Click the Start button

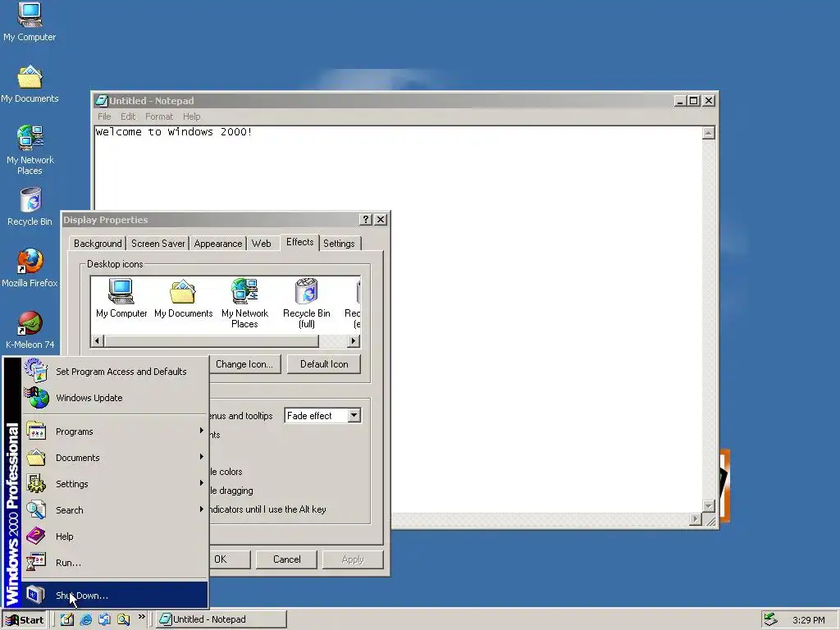tap(25, 620)
